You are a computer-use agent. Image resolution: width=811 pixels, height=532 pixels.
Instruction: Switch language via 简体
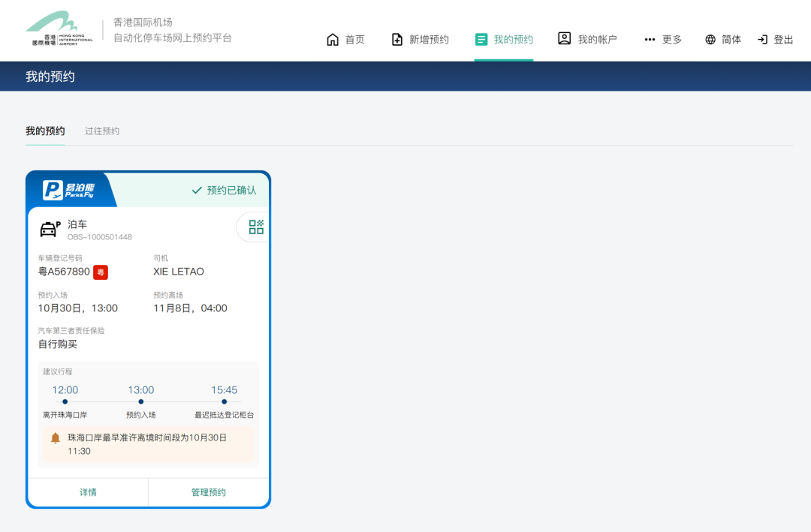(x=731, y=39)
